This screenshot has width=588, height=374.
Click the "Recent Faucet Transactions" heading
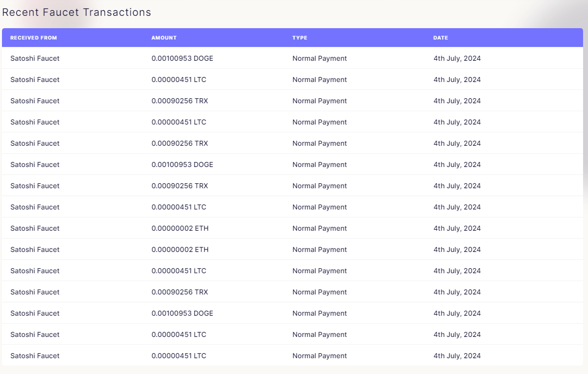pyautogui.click(x=77, y=12)
